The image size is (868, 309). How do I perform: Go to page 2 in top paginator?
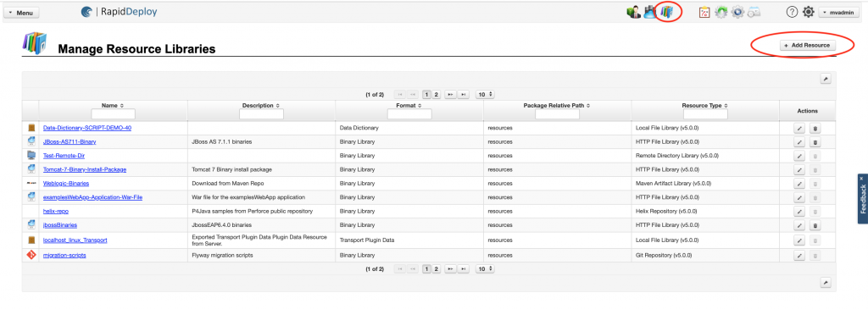(437, 95)
